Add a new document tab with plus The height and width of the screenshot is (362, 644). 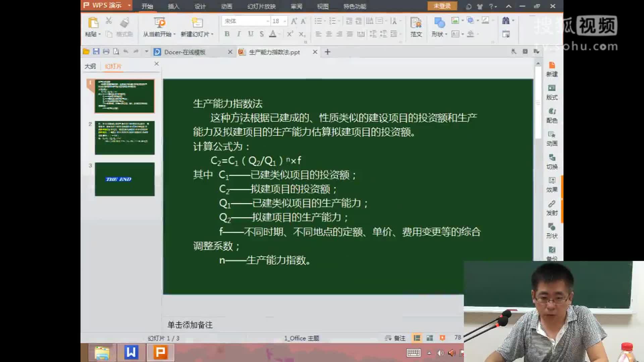(328, 52)
